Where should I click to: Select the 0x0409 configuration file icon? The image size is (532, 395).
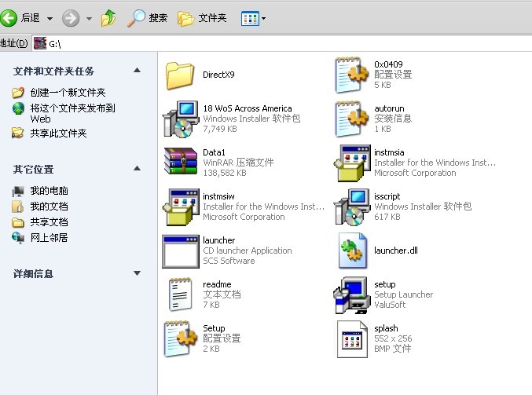point(352,75)
